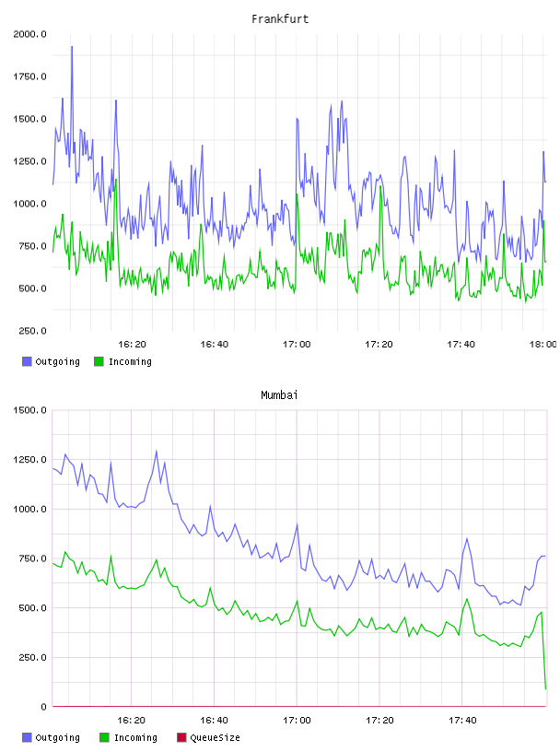Click the 500.0 y-axis label on Frankfurt chart
This screenshot has width=560, height=752.
tap(32, 288)
